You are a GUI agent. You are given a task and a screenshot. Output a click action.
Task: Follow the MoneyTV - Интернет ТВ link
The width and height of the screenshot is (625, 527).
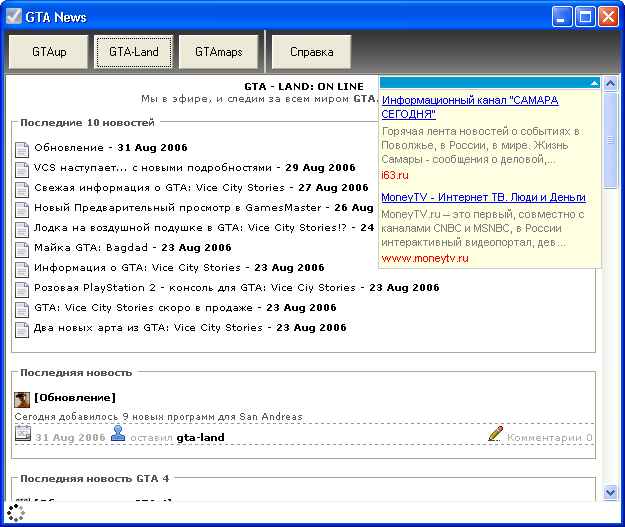483,197
